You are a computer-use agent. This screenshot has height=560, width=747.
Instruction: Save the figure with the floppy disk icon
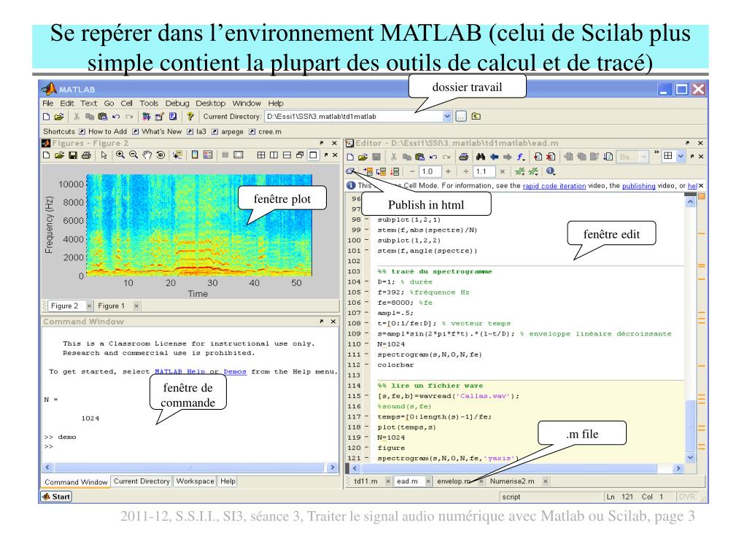click(73, 155)
